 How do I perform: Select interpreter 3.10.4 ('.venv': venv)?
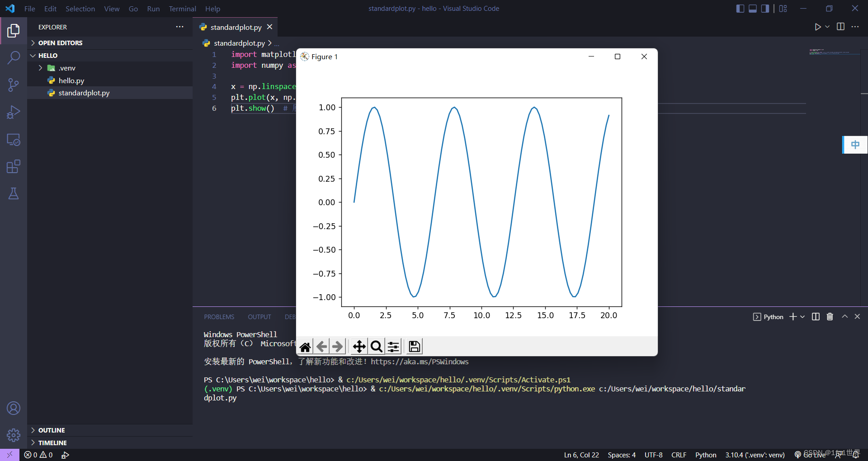coord(755,455)
